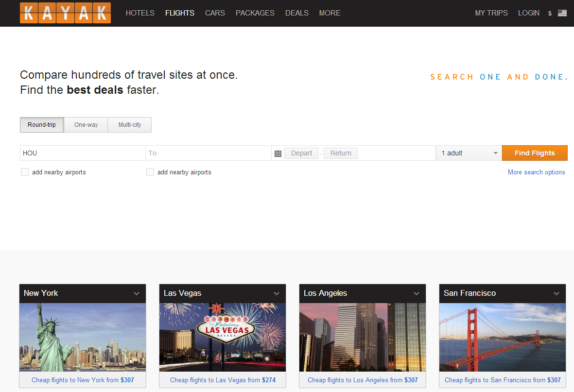This screenshot has height=392, width=574.
Task: Click the Las Vegas card title
Action: click(x=182, y=293)
